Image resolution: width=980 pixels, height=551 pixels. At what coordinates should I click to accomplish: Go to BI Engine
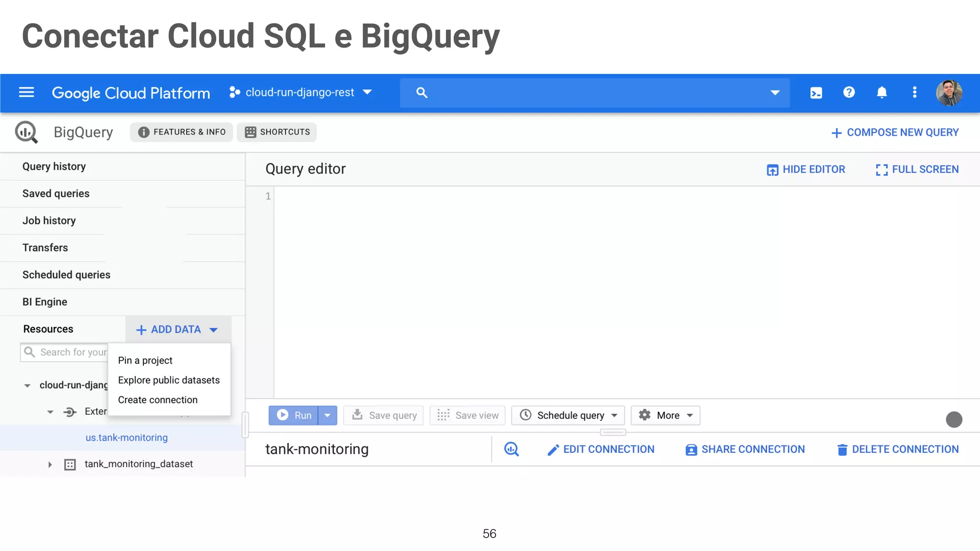tap(122, 302)
